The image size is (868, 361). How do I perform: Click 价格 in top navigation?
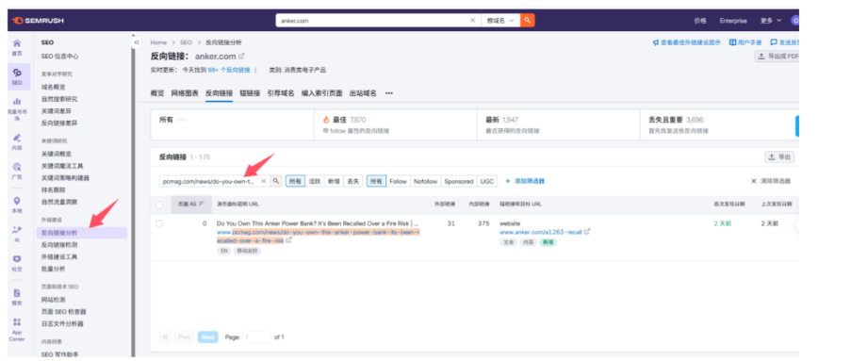pyautogui.click(x=699, y=21)
